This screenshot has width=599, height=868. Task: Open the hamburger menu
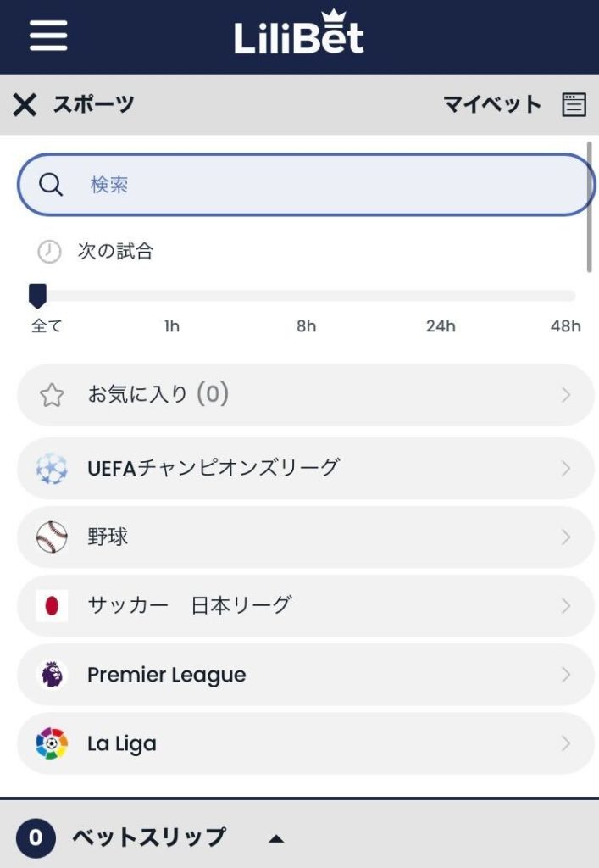[47, 36]
